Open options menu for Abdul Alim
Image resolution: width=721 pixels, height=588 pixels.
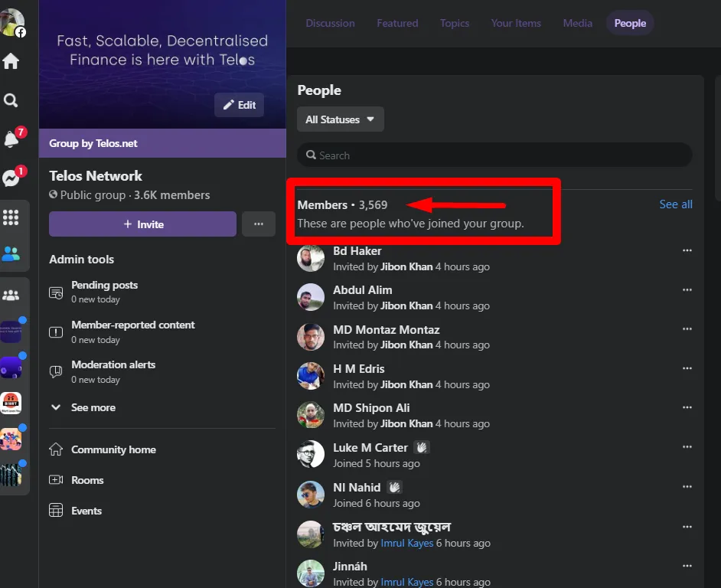point(687,290)
